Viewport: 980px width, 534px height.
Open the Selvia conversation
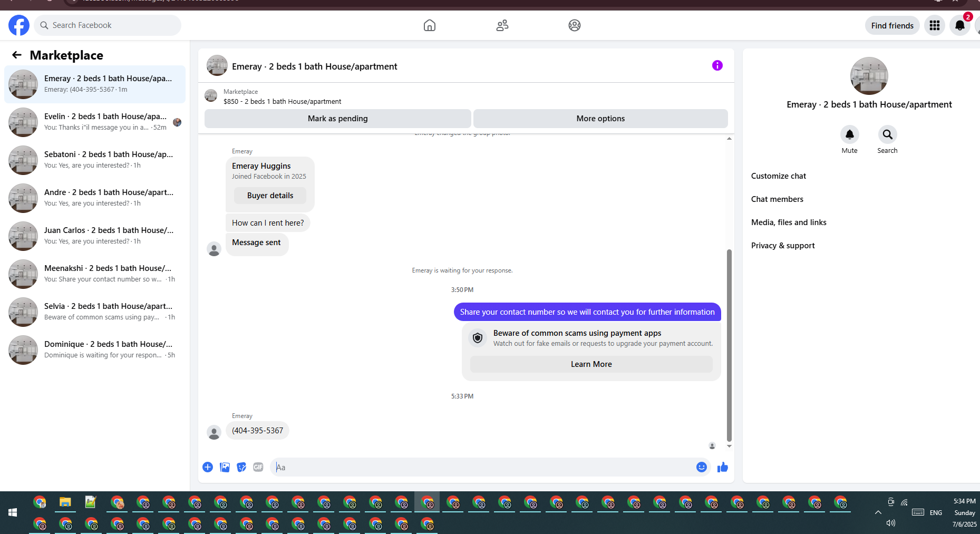[95, 312]
